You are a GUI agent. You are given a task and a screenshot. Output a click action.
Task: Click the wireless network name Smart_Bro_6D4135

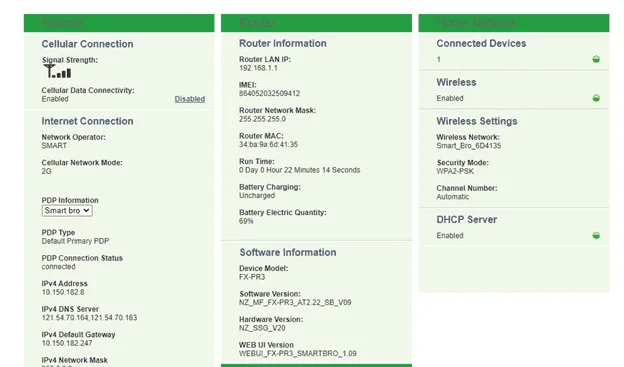point(468,146)
